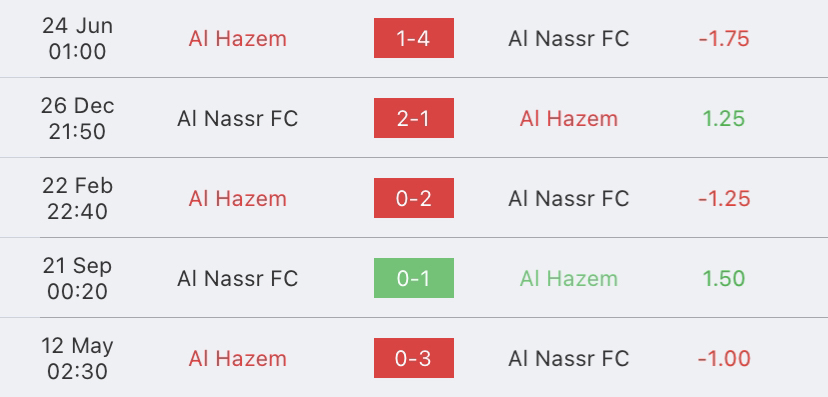This screenshot has height=397, width=828.
Task: Click the 22 Feb 22:40 date
Action: coord(78,198)
